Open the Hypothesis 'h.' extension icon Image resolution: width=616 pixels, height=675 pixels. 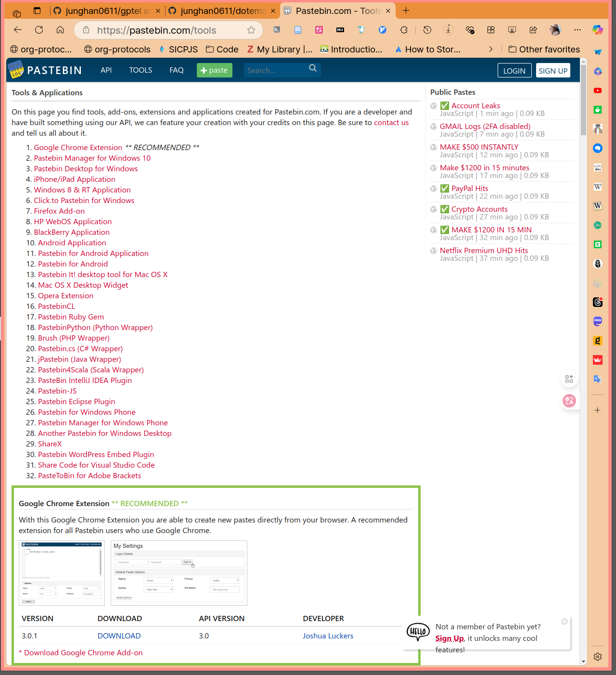pos(277,30)
